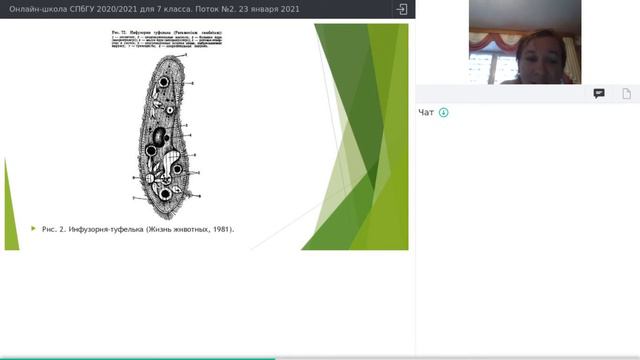
Task: Open the files document icon
Action: [627, 93]
